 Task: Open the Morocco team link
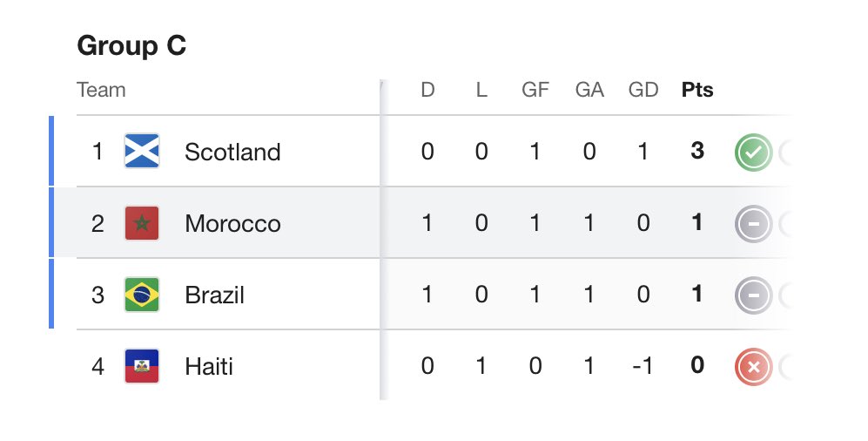click(x=232, y=223)
